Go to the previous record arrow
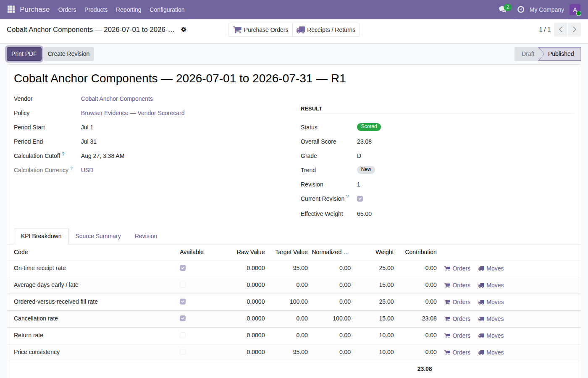 [x=561, y=29]
